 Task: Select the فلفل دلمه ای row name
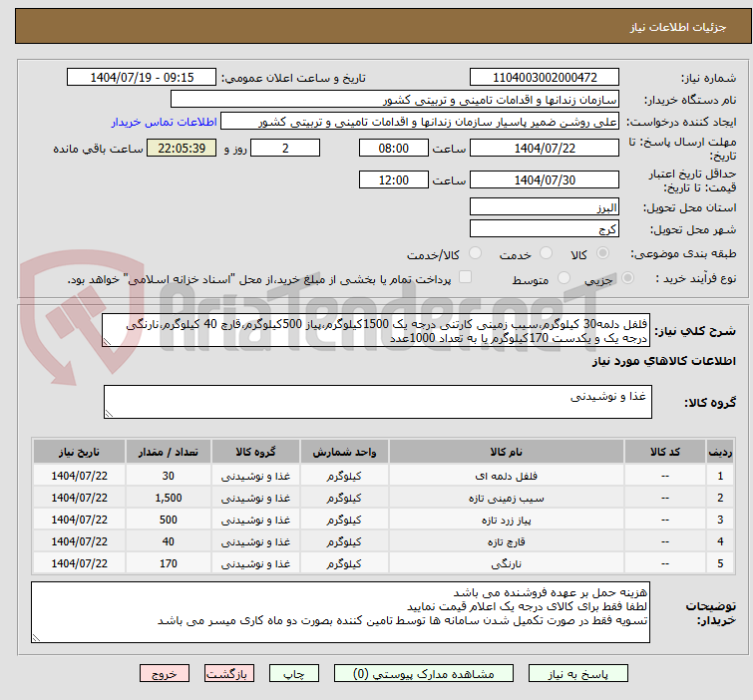(x=507, y=476)
